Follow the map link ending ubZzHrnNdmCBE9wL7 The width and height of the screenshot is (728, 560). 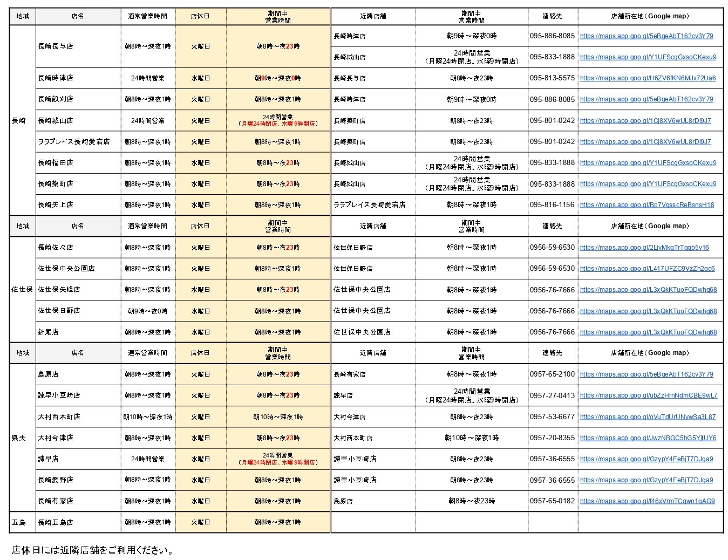pyautogui.click(x=648, y=395)
